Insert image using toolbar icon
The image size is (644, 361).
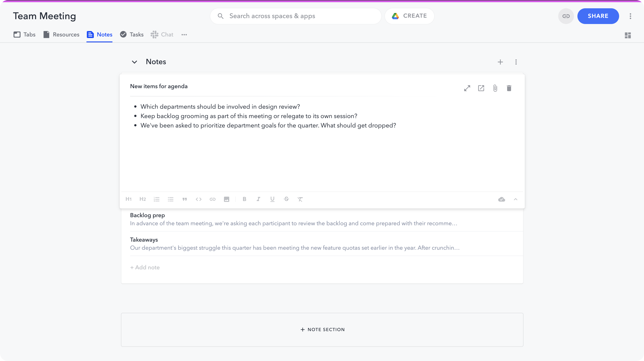click(227, 199)
